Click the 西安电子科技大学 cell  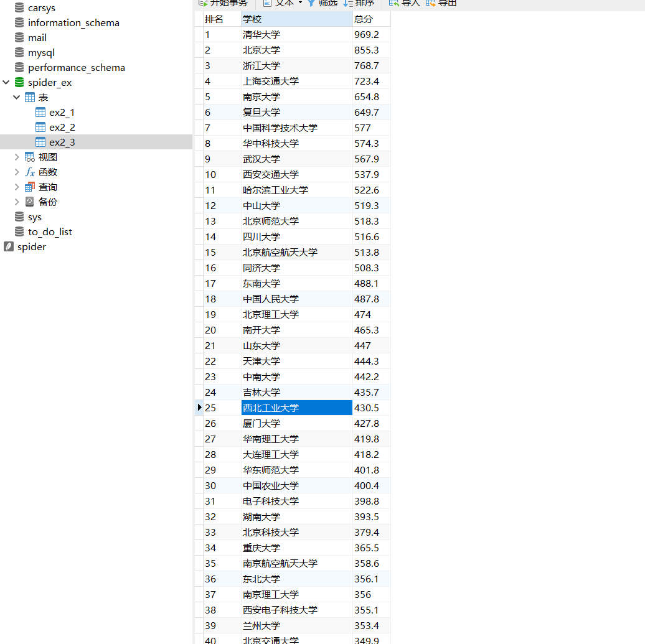click(296, 610)
